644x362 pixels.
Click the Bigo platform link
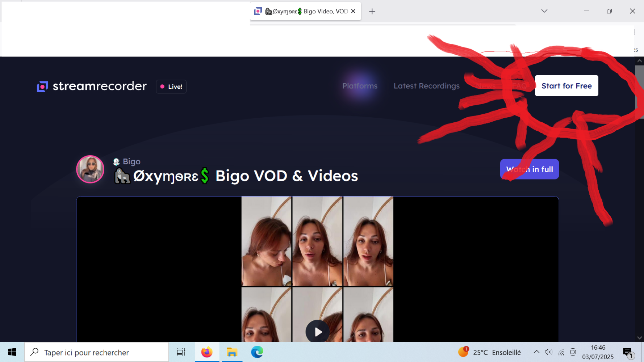127,161
